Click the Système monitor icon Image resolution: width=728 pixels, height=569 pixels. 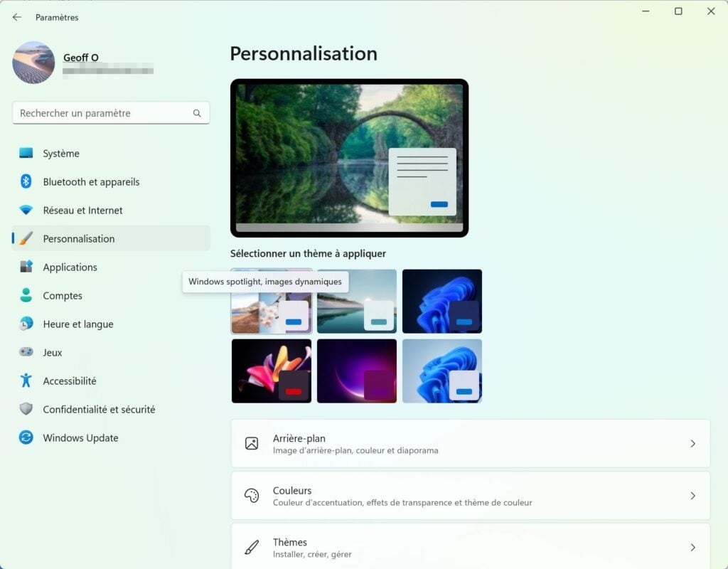pyautogui.click(x=26, y=153)
